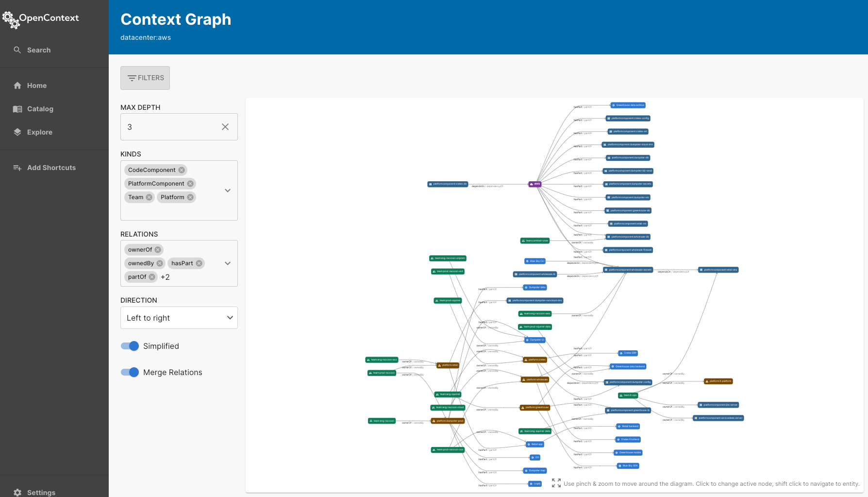Select platformcomponent:retail-dns node
The image size is (868, 497).
(718, 270)
